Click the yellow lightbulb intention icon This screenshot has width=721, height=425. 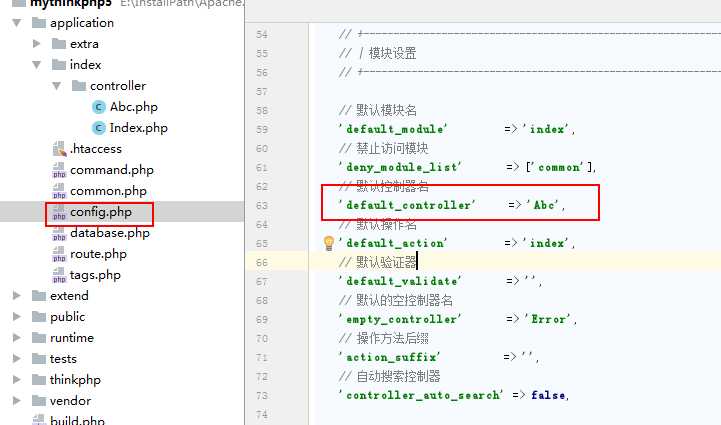(x=329, y=243)
